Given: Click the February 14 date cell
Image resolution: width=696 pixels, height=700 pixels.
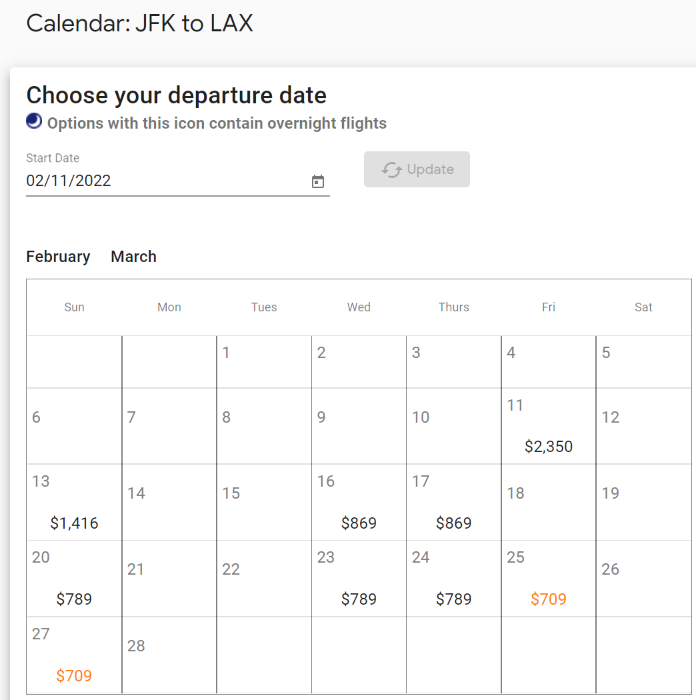Looking at the screenshot, I should tap(169, 503).
